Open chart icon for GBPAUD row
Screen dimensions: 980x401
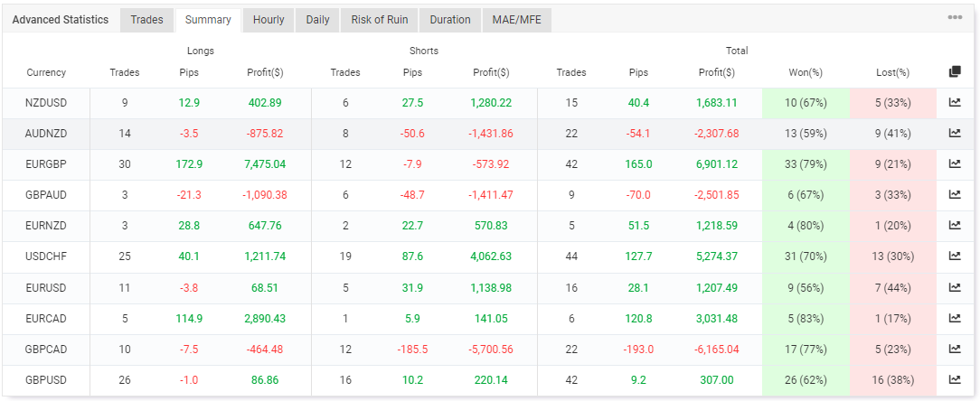pyautogui.click(x=955, y=195)
